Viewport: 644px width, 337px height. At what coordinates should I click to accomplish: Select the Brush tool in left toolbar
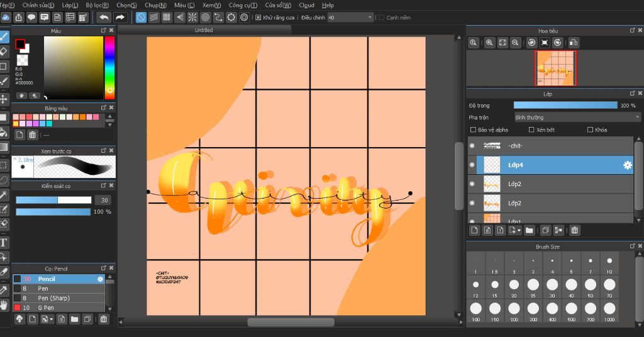click(4, 36)
